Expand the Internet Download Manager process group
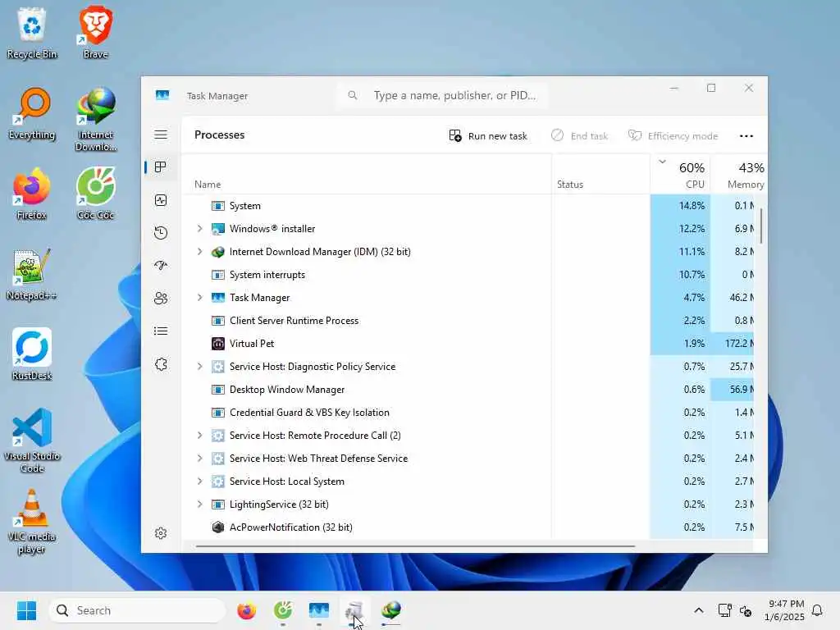 (x=200, y=252)
